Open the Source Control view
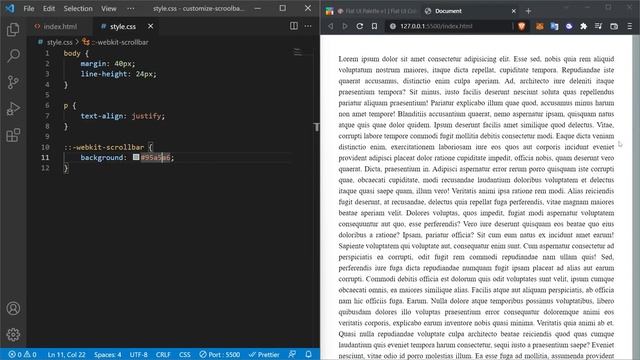The height and width of the screenshot is (360, 640). tap(13, 82)
